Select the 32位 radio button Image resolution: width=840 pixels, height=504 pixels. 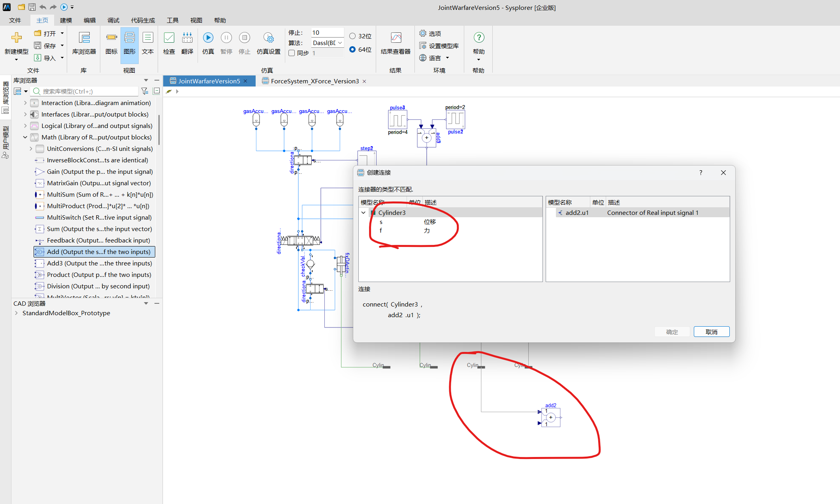coord(352,36)
